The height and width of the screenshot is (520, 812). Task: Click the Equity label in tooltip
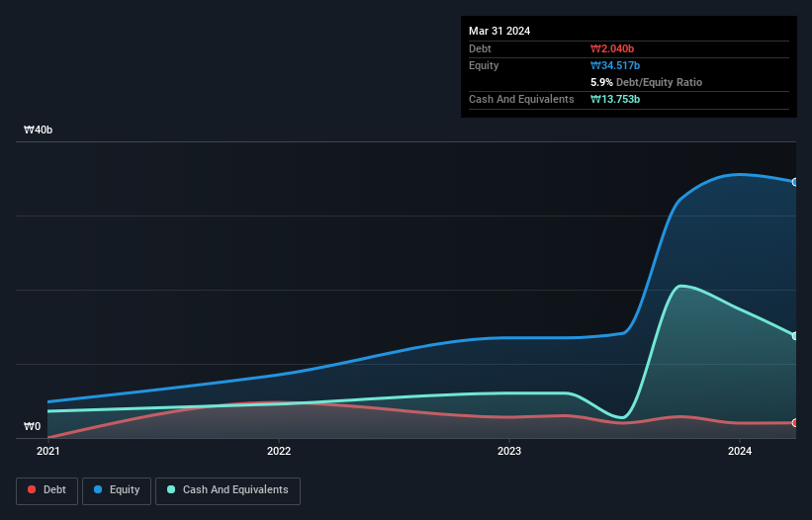[484, 65]
